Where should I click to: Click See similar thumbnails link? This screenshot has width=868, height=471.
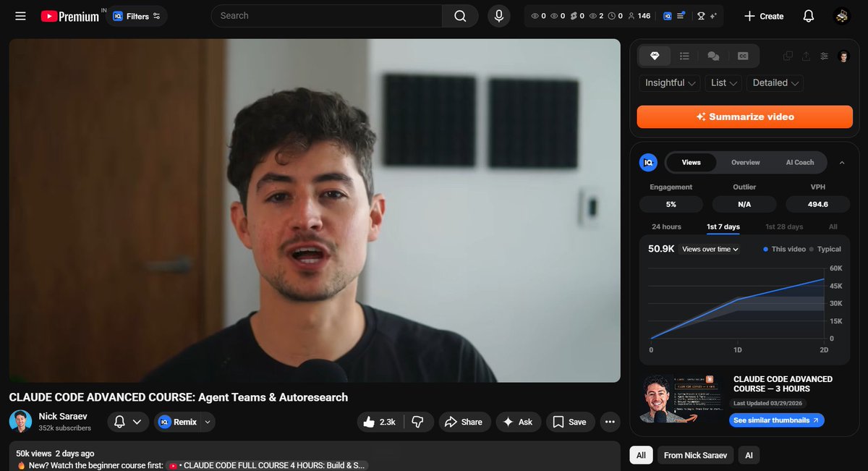(776, 420)
